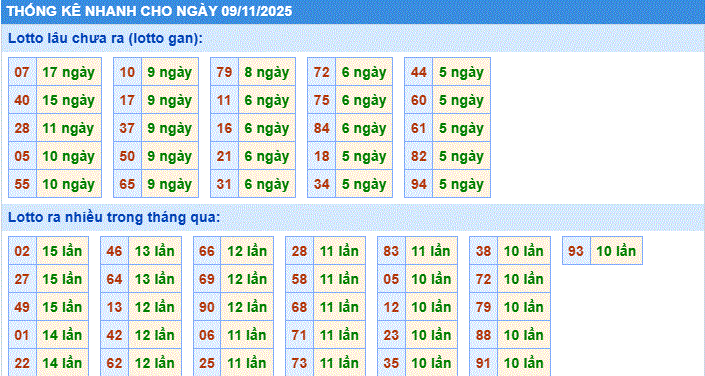Select lotto gan number 28 with 11 ngày

point(22,128)
